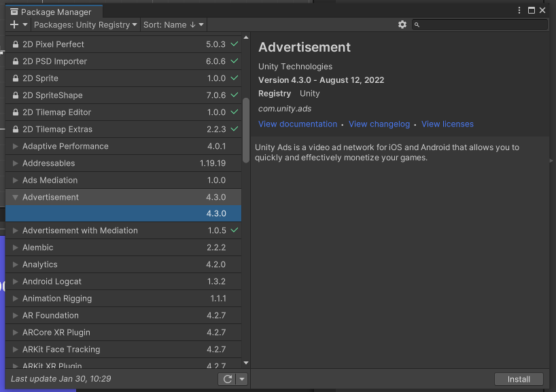Expand the Addressables package versions
The width and height of the screenshot is (556, 392).
click(15, 164)
